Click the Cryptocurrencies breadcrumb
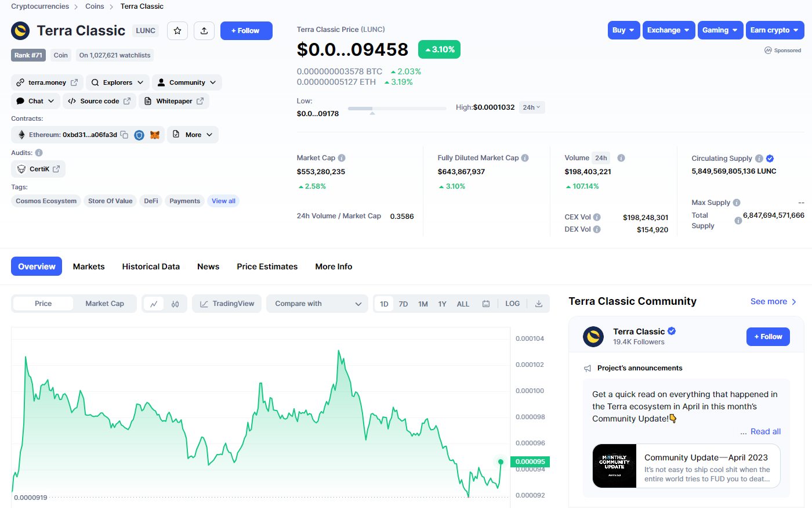This screenshot has height=508, width=812. pos(40,6)
